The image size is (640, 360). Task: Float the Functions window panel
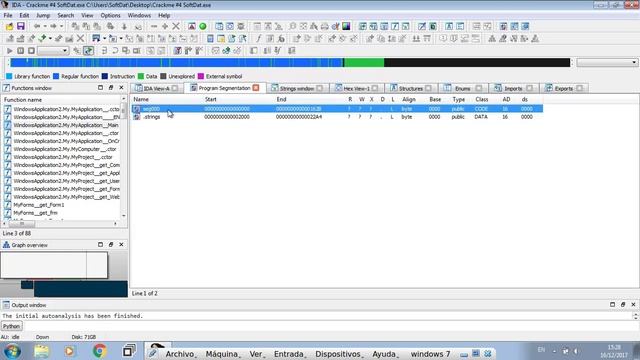pos(111,88)
